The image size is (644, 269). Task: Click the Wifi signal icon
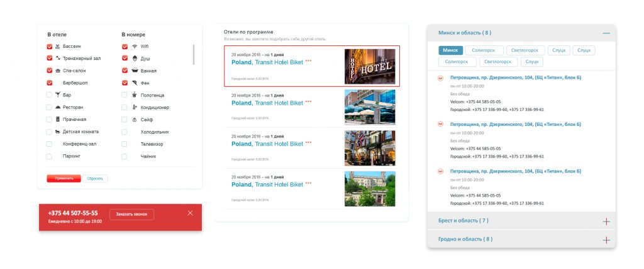click(135, 47)
